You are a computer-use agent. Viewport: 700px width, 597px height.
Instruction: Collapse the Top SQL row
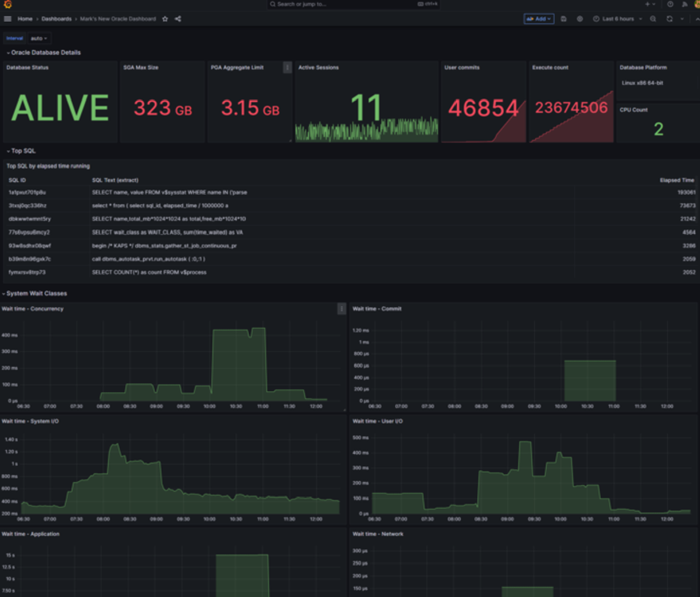click(21, 151)
